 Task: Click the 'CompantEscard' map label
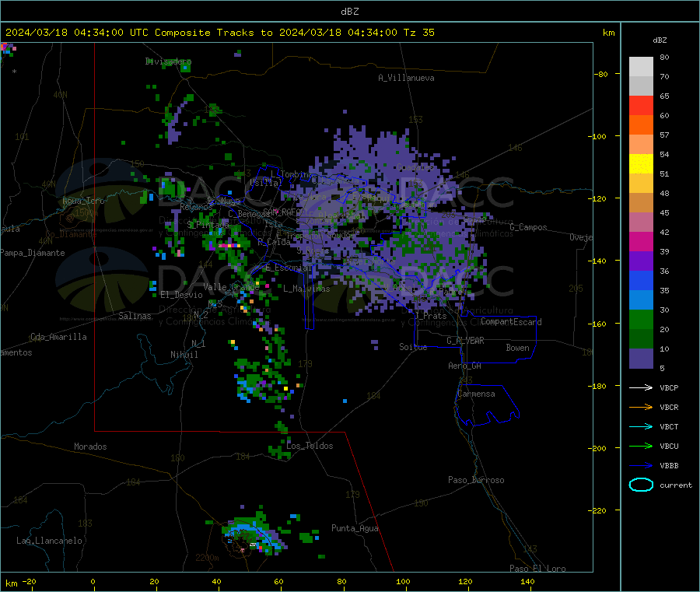[x=511, y=322]
